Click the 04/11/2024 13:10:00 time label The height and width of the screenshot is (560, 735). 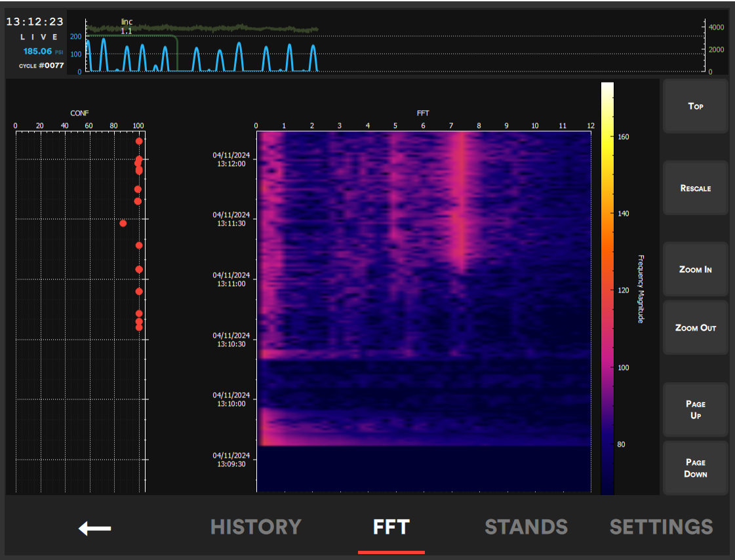(231, 399)
